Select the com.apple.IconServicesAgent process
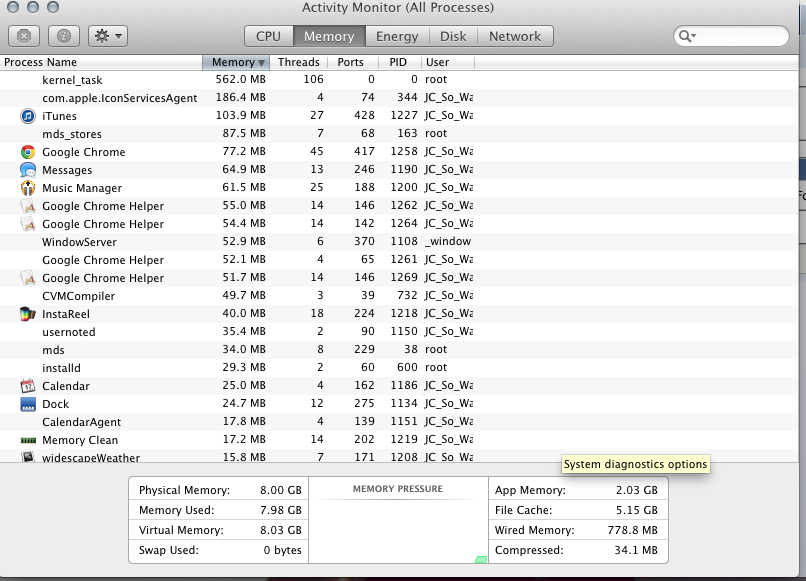806x581 pixels. [399, 98]
